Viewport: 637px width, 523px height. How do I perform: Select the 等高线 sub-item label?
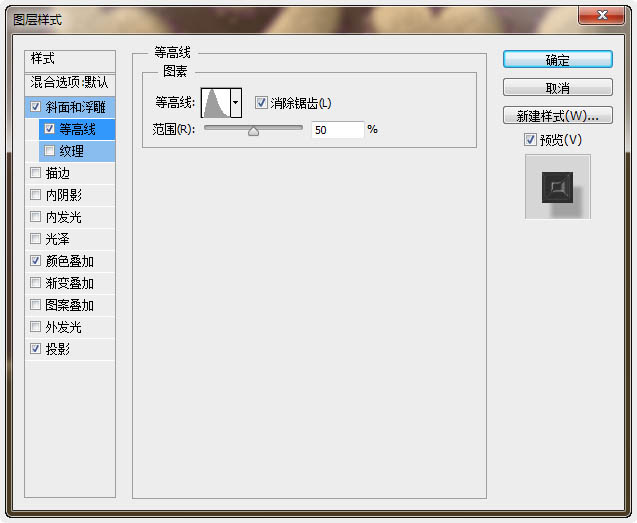click(x=77, y=129)
